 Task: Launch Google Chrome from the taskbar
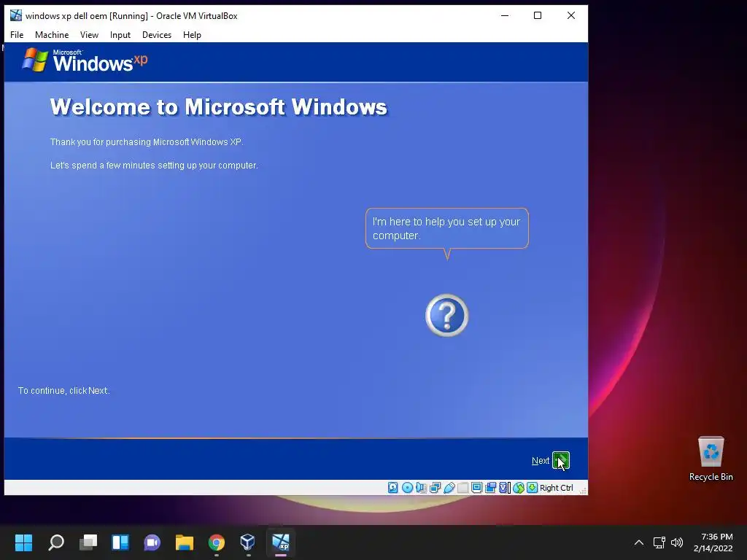pyautogui.click(x=216, y=542)
